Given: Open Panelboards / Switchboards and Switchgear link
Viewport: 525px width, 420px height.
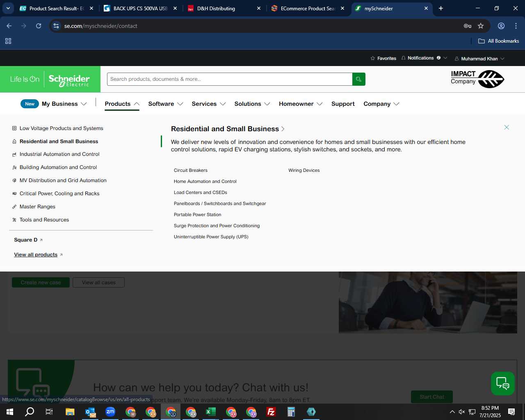Looking at the screenshot, I should (220, 203).
